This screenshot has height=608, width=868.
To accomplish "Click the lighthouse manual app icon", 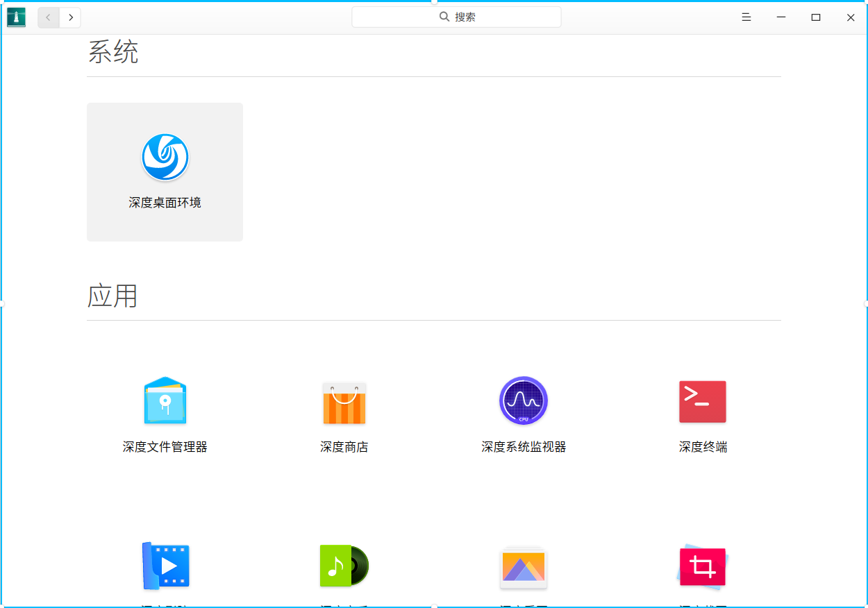I will (16, 17).
